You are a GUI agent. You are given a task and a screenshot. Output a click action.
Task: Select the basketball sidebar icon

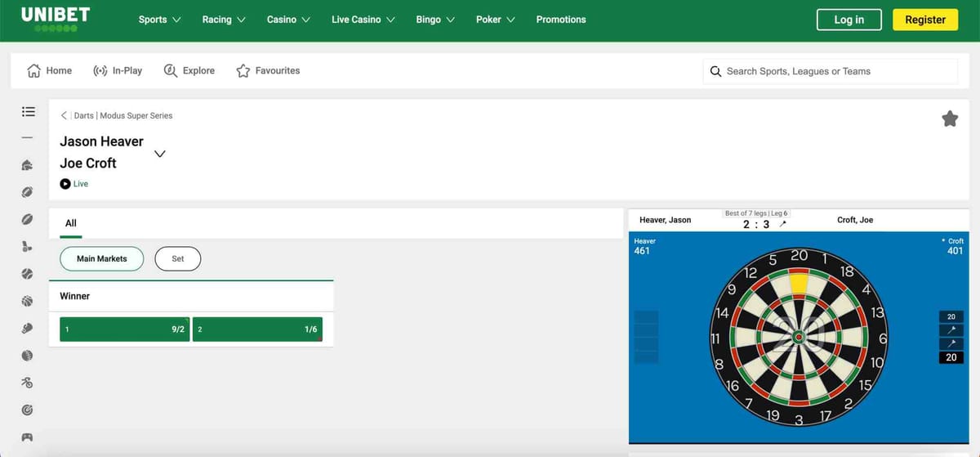pos(28,302)
